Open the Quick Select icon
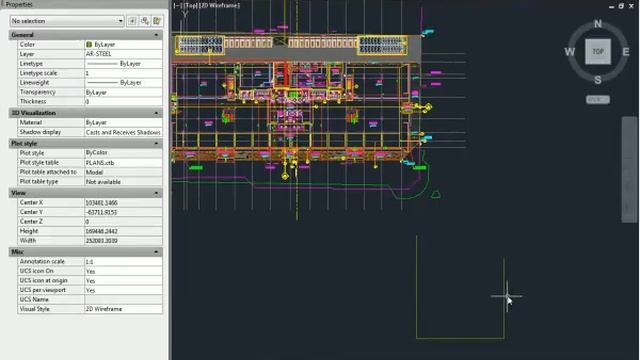The width and height of the screenshot is (640, 360). click(157, 21)
